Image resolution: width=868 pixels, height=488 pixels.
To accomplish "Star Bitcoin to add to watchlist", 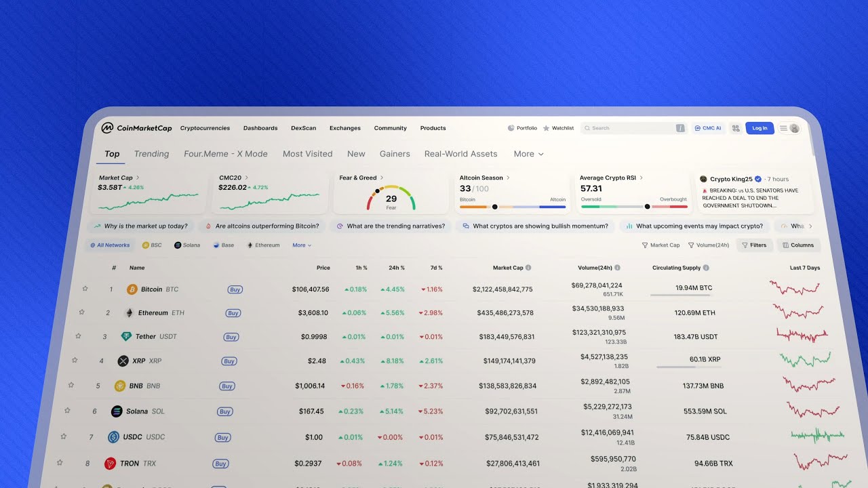I will 85,289.
